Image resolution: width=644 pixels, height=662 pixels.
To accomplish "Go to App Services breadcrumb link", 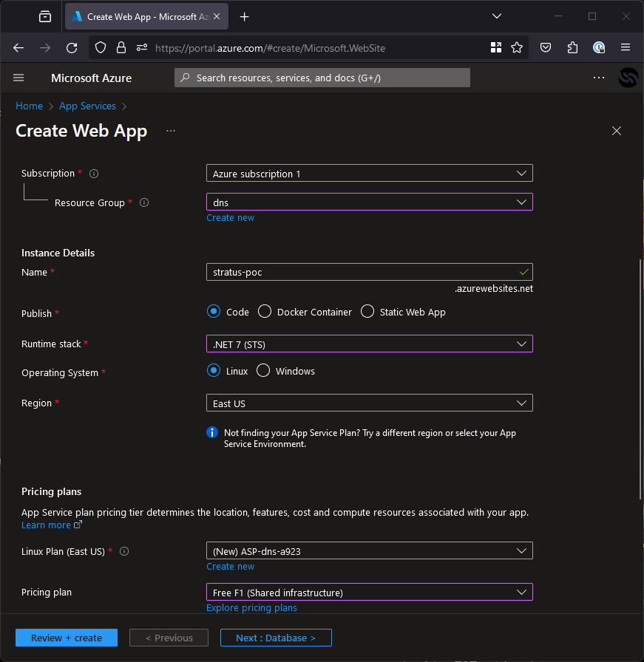I will pos(87,106).
